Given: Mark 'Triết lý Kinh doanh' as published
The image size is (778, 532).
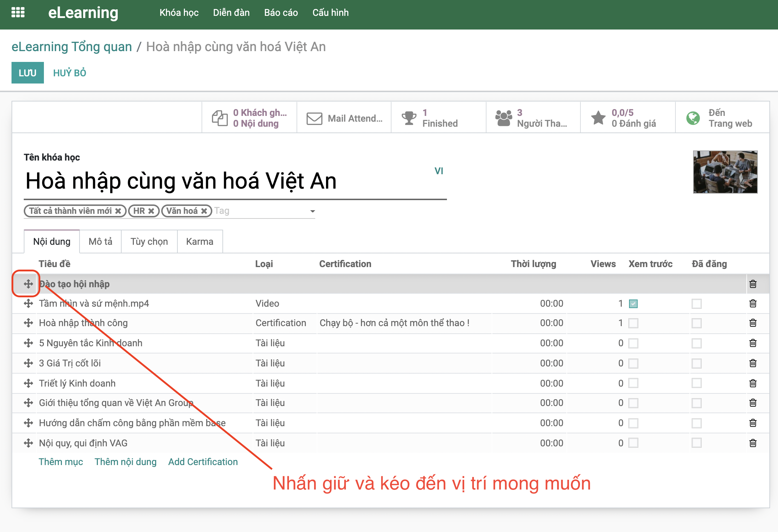Looking at the screenshot, I should click(x=697, y=383).
